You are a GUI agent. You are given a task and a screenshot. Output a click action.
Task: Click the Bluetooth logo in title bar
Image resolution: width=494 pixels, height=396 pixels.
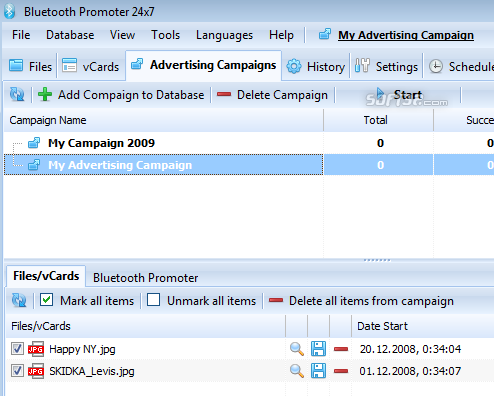(10, 11)
